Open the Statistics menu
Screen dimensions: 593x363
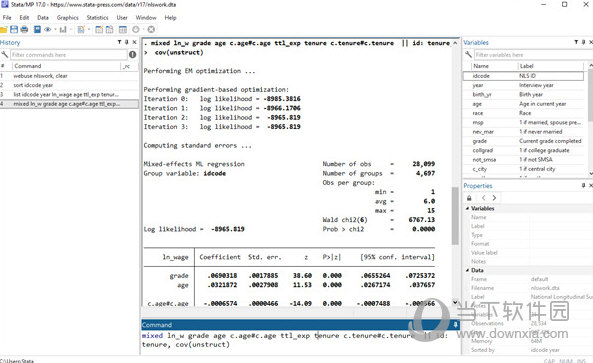(97, 18)
